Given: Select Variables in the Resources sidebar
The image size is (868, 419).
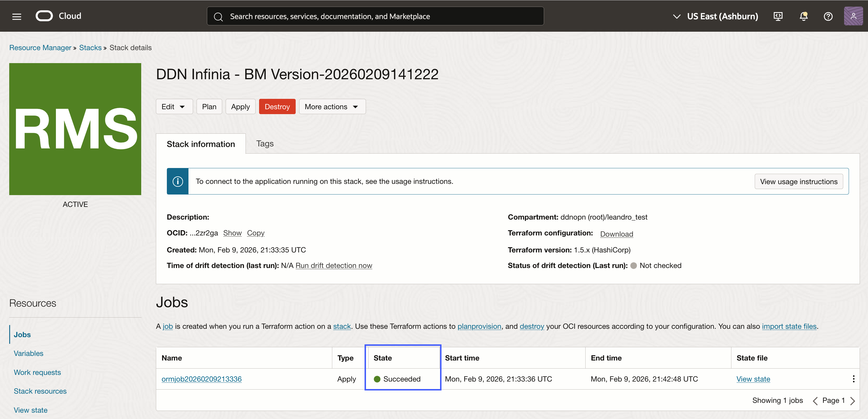Looking at the screenshot, I should (x=28, y=353).
